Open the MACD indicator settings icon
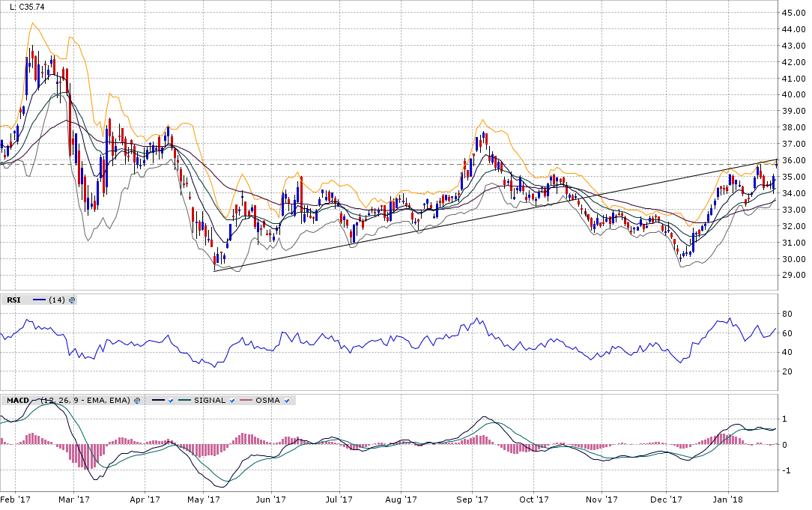The height and width of the screenshot is (510, 812). 137,401
